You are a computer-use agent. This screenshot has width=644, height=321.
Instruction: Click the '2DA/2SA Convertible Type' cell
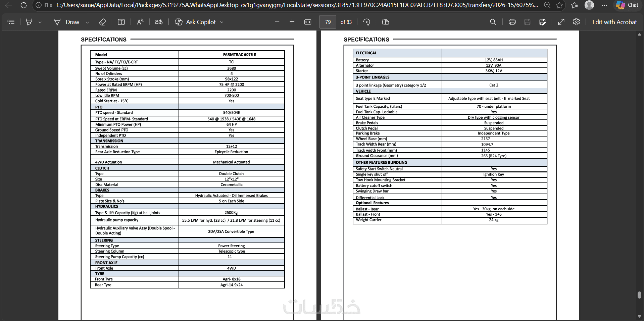click(x=231, y=231)
